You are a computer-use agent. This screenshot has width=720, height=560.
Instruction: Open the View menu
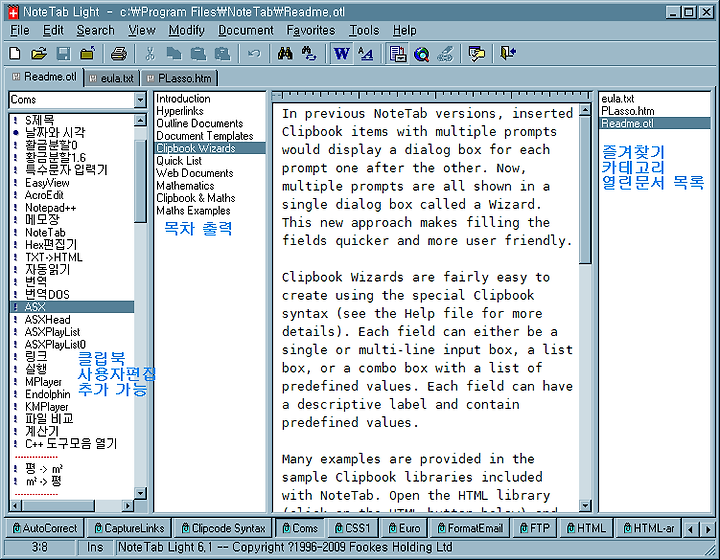tap(141, 30)
